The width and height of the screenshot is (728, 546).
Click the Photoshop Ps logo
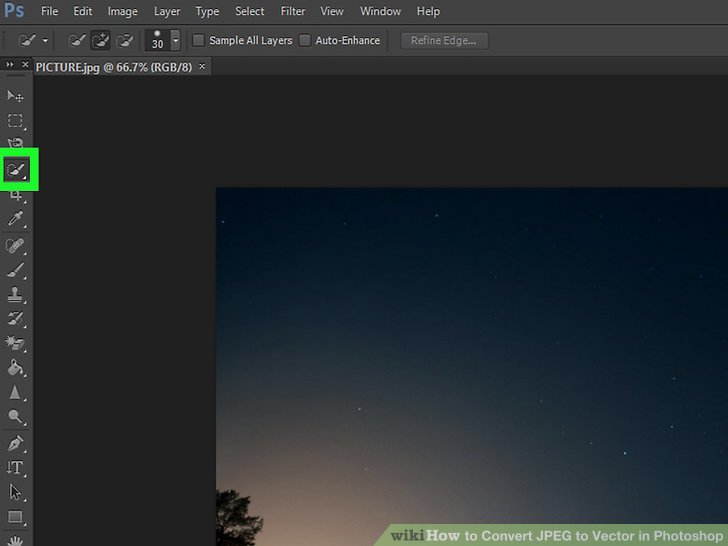(x=14, y=10)
